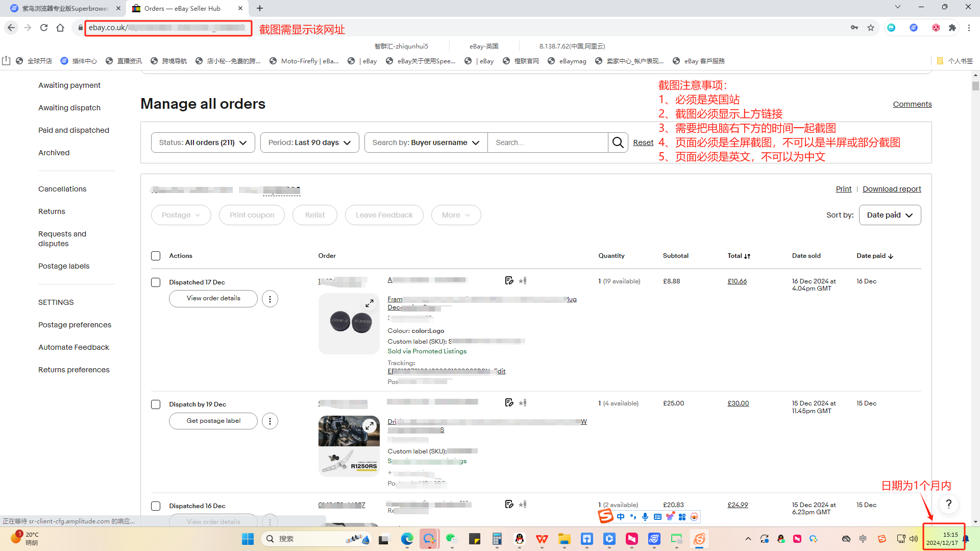Image resolution: width=980 pixels, height=551 pixels.
Task: Open the Date paid sort dropdown
Action: click(x=890, y=215)
